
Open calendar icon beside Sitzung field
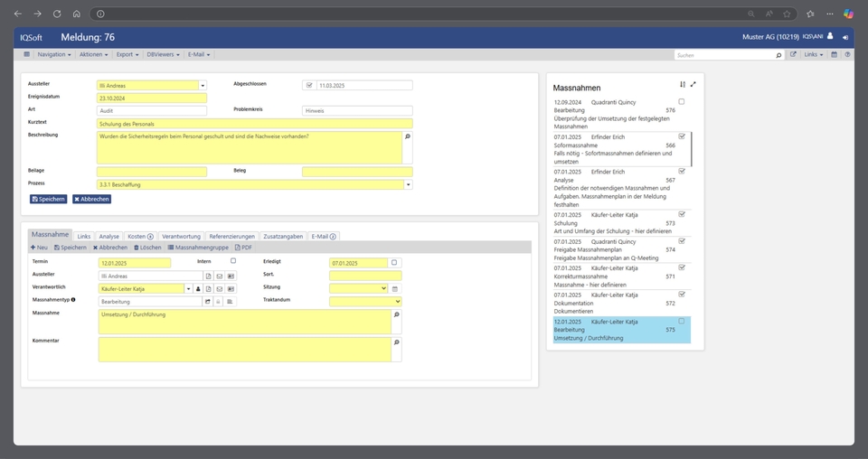[x=395, y=288]
